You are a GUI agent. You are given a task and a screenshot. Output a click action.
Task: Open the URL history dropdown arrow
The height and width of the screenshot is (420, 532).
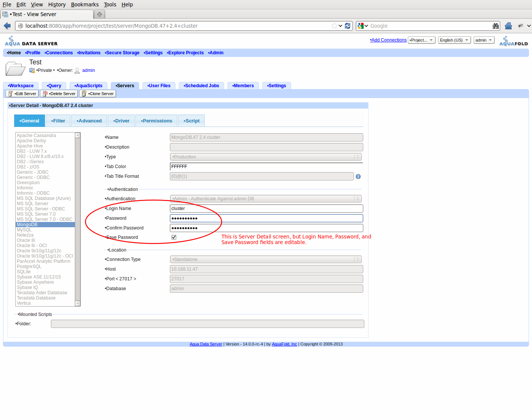pyautogui.click(x=340, y=26)
